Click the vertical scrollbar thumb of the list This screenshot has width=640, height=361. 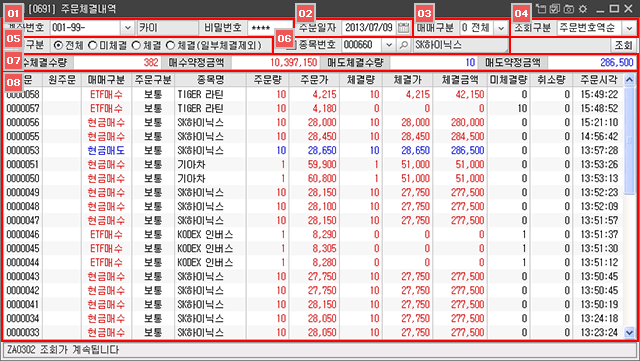tap(629, 140)
